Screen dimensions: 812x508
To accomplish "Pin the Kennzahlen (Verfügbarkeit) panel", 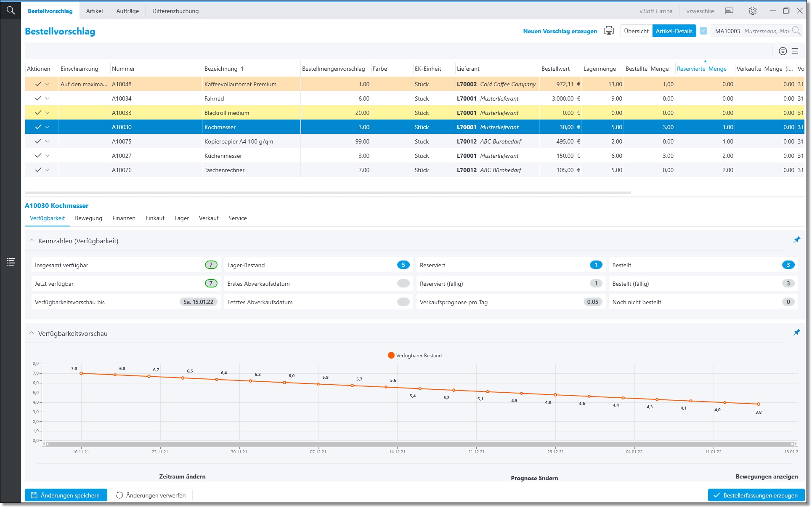I will tap(796, 240).
